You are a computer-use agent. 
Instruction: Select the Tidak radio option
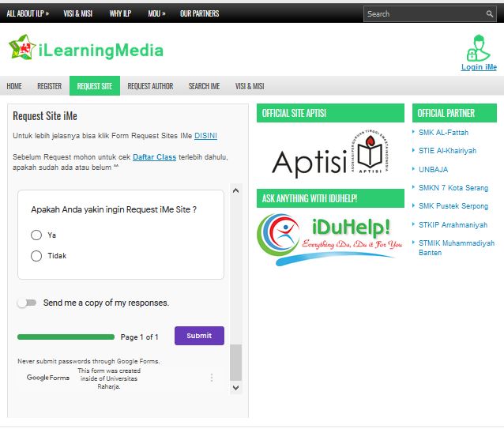click(36, 256)
